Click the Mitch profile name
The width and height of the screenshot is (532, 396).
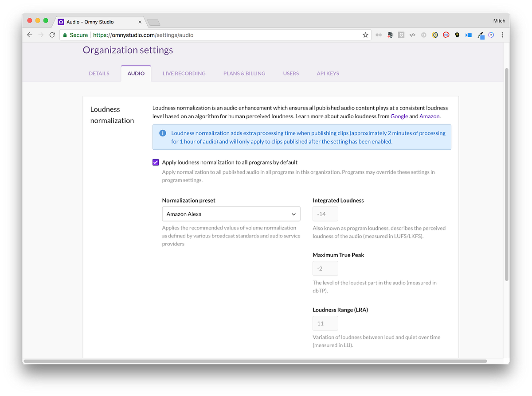coord(499,21)
